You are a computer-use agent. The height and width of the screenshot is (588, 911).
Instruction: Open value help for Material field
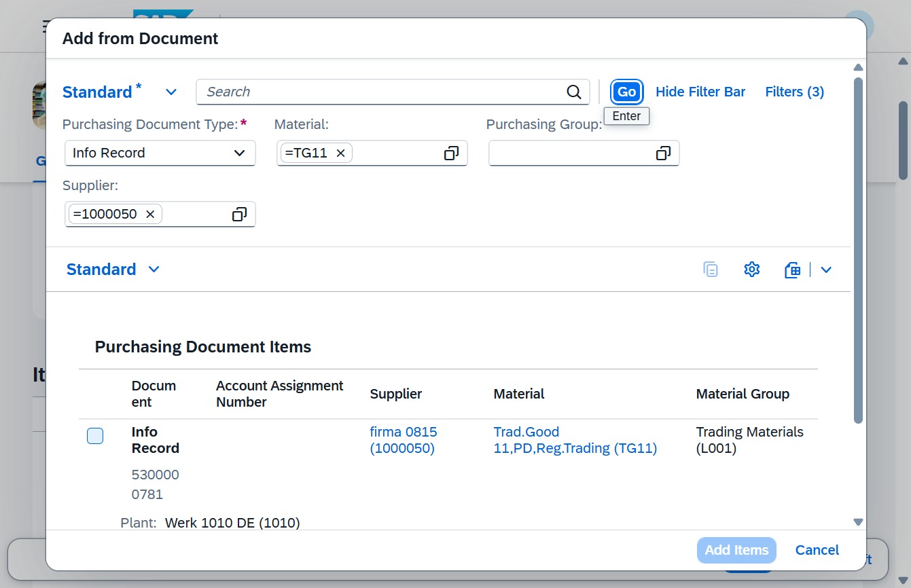tap(451, 153)
